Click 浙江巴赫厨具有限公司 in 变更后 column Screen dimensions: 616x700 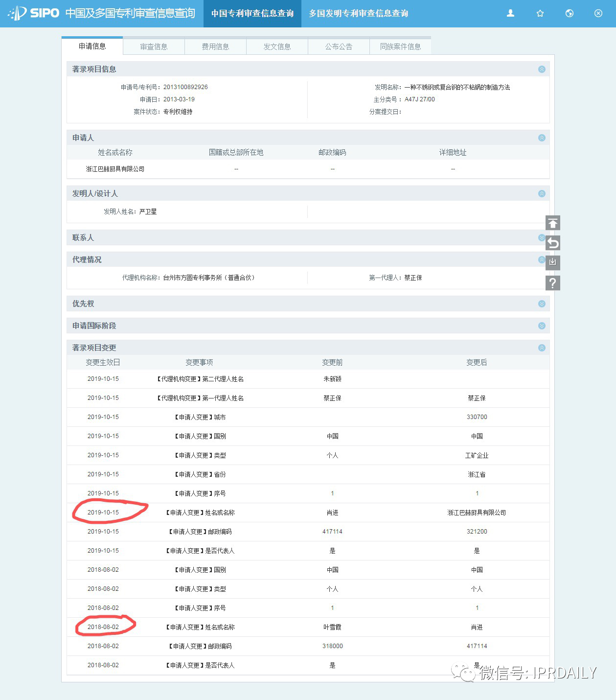pyautogui.click(x=477, y=513)
